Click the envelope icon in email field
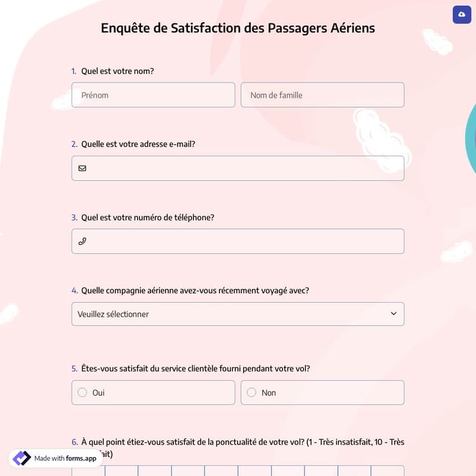The width and height of the screenshot is (476, 476). click(83, 168)
